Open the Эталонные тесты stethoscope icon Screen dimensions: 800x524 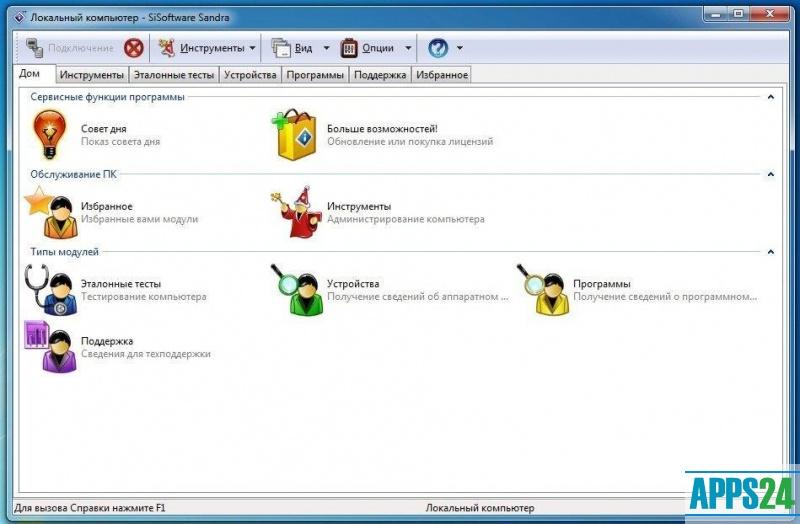pos(51,290)
